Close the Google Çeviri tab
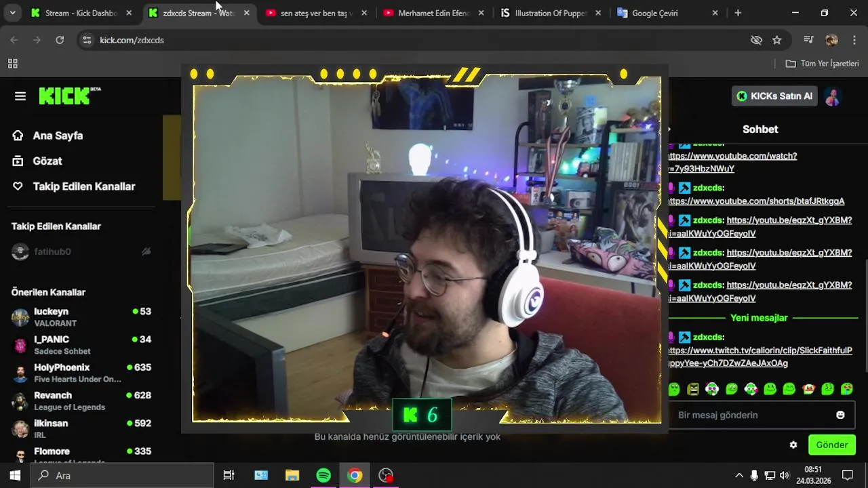 (715, 13)
